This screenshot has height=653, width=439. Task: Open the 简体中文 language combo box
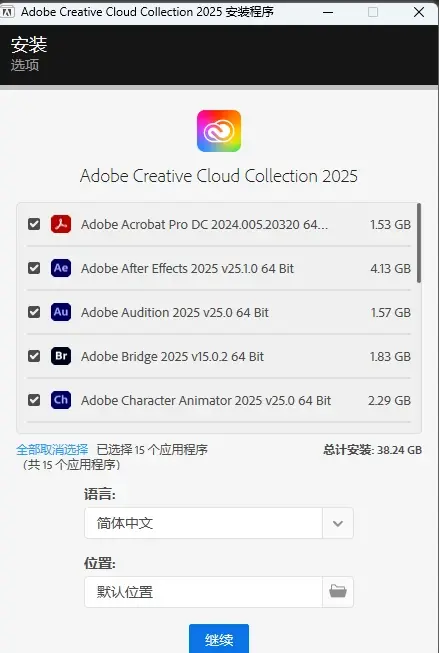219,523
